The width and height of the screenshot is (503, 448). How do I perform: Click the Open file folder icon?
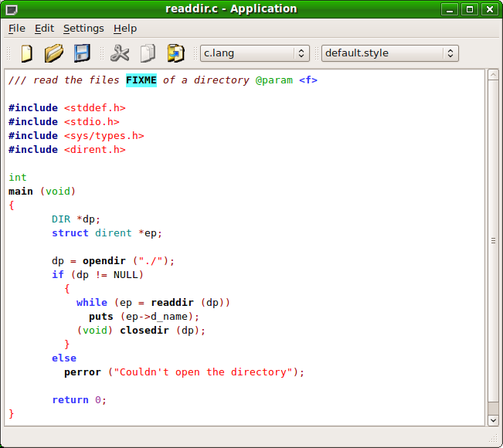[53, 53]
